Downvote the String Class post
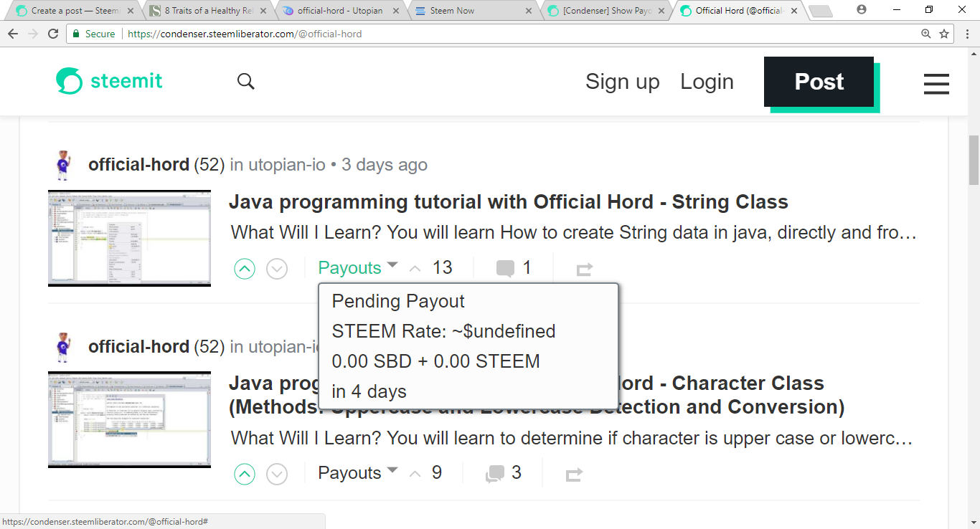980x529 pixels. 277,269
